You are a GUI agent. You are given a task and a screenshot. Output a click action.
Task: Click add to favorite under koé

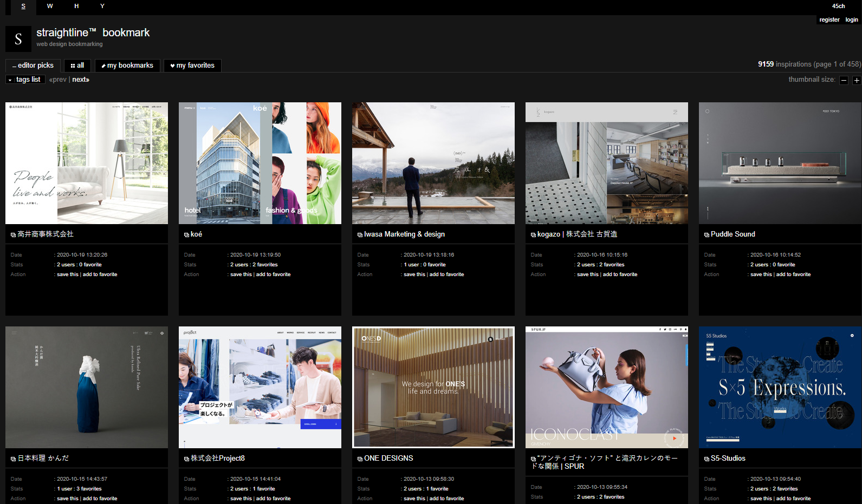273,274
